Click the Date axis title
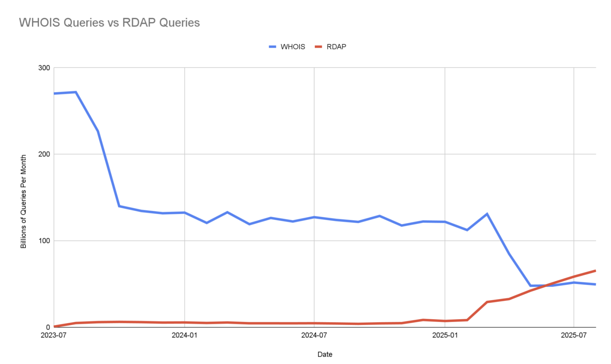 tap(325, 354)
